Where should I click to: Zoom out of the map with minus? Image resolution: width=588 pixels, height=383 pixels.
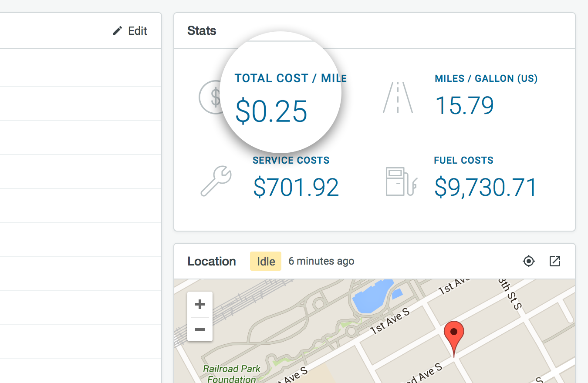pyautogui.click(x=200, y=329)
